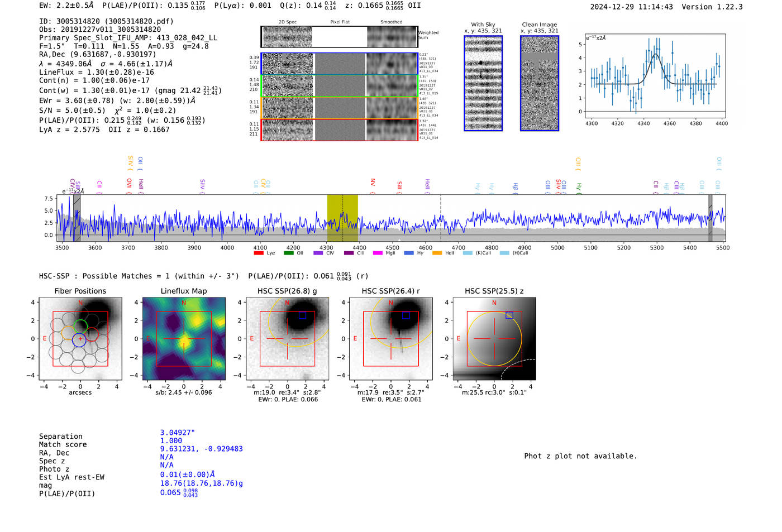Click the Primary Spec_Slot_IFU_AMP line

tap(128, 38)
